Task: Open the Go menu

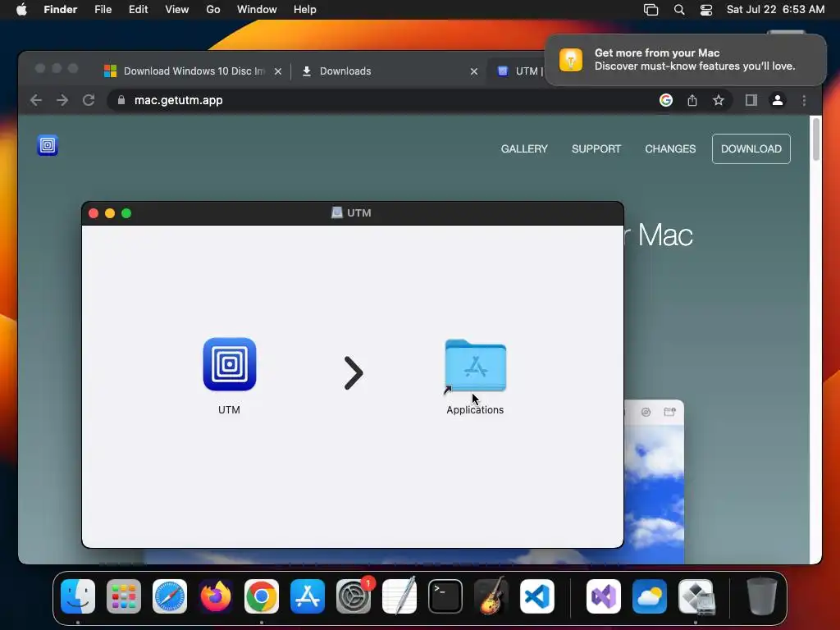Action: tap(213, 10)
